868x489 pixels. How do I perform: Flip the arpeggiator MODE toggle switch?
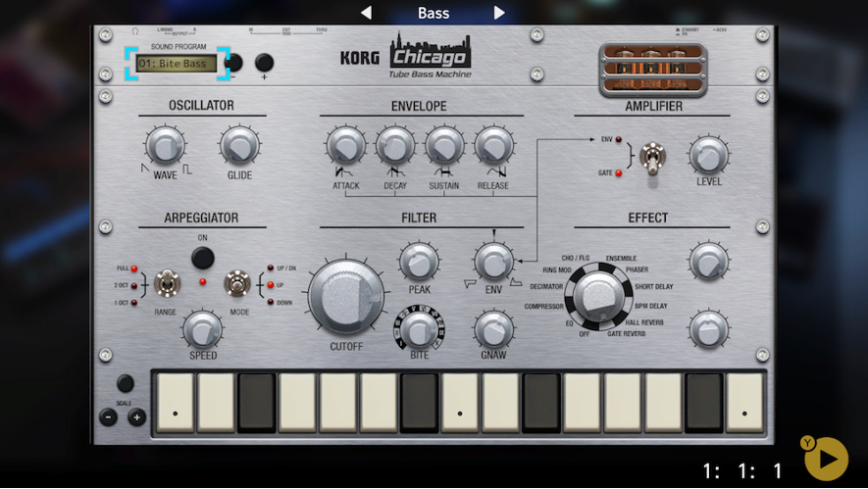pyautogui.click(x=236, y=283)
